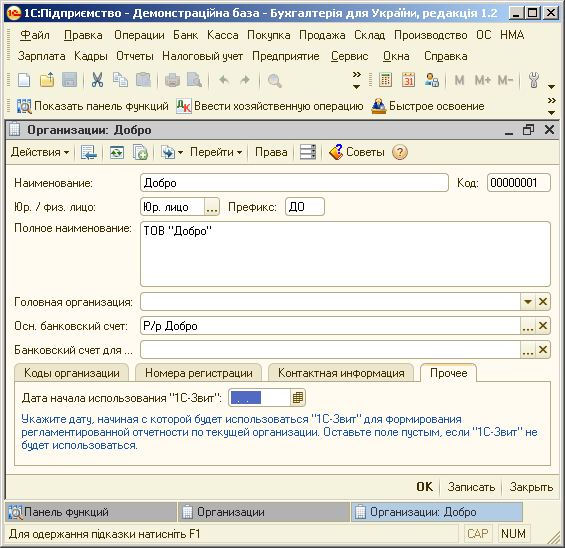Choose Банковский счет для... via ellipsis button
565x548 pixels.
tap(528, 350)
